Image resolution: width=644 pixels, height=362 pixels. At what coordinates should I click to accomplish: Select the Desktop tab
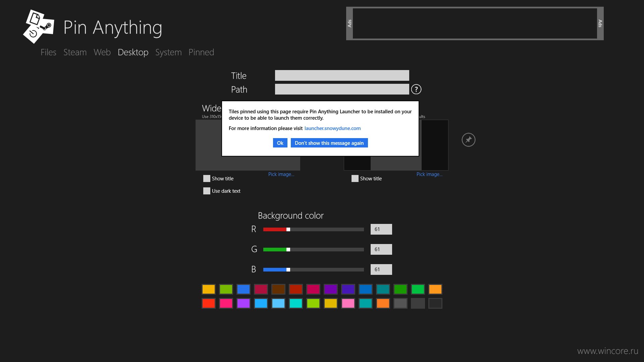coord(133,52)
